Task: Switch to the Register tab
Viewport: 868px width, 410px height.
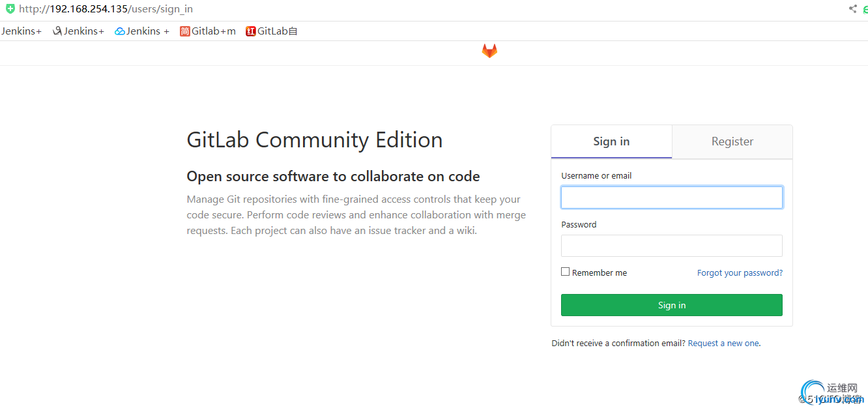Action: (x=732, y=141)
